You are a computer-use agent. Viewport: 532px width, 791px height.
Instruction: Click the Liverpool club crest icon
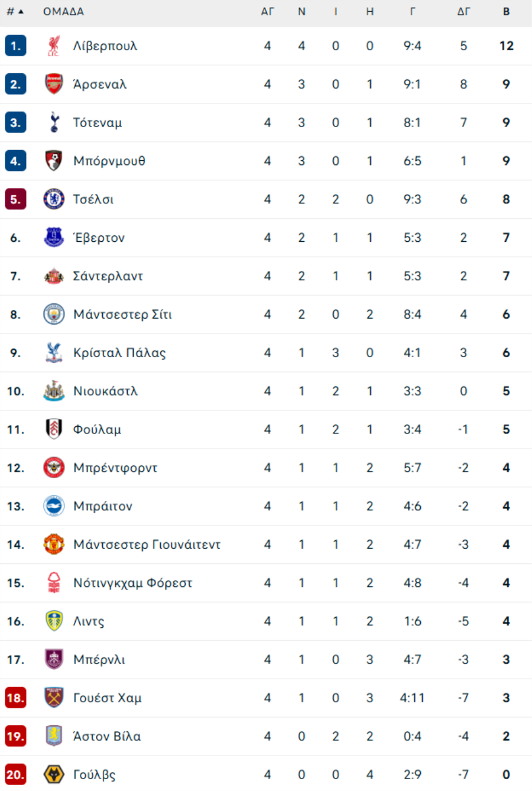54,46
